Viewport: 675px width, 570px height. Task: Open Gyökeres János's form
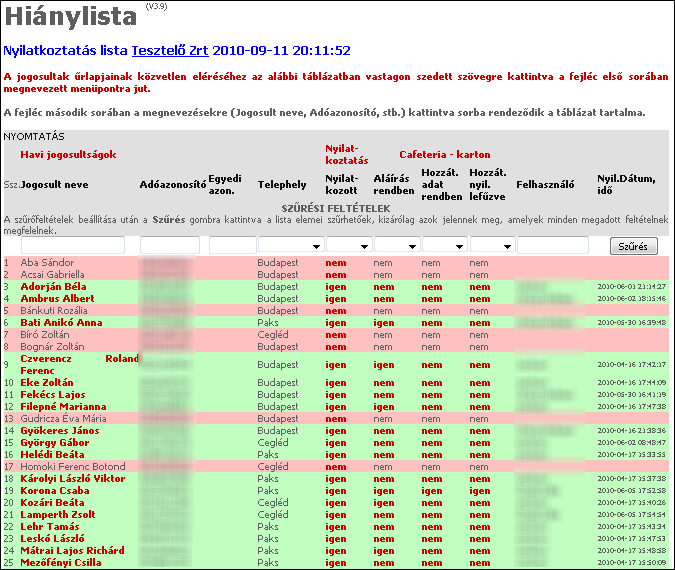point(60,431)
